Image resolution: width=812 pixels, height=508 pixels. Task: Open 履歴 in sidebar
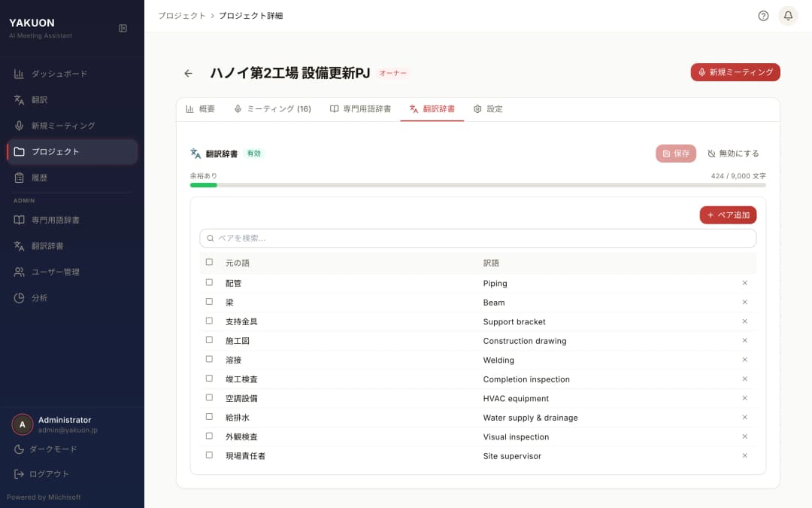[x=72, y=178]
